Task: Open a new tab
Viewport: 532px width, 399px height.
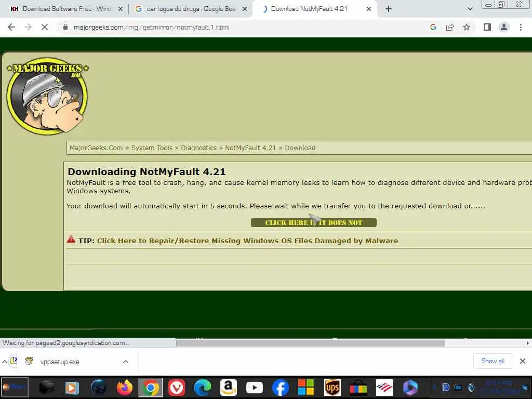Action: (x=389, y=9)
